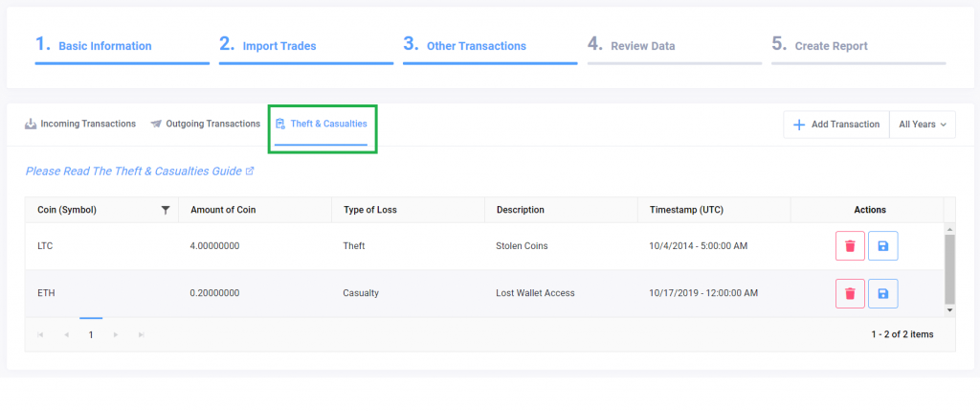Select the Theft & Casualties tab
The width and height of the screenshot is (980, 411).
click(322, 124)
